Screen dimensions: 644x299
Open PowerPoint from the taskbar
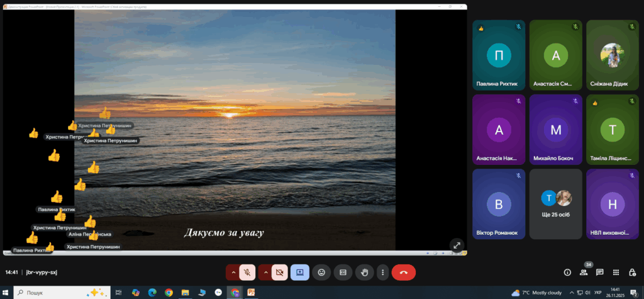[x=251, y=293]
